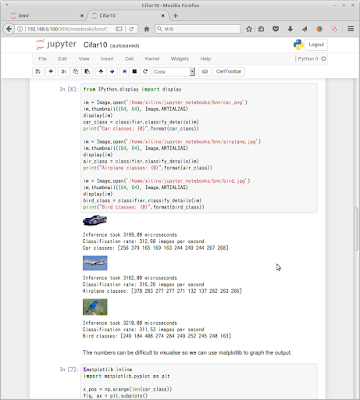360x400 pixels.
Task: Click the kernel idle indicator circle beside Python 3
Action: [323, 59]
